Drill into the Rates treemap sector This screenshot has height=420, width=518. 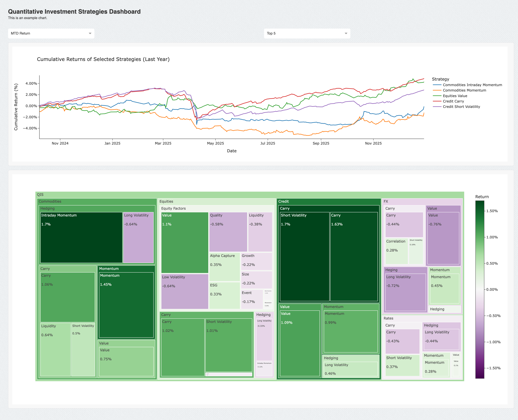pos(388,318)
